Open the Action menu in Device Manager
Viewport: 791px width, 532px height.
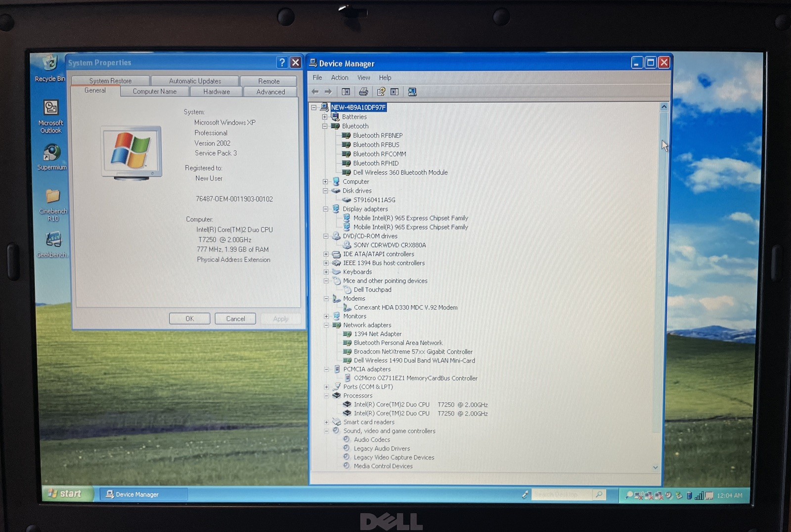pos(340,78)
